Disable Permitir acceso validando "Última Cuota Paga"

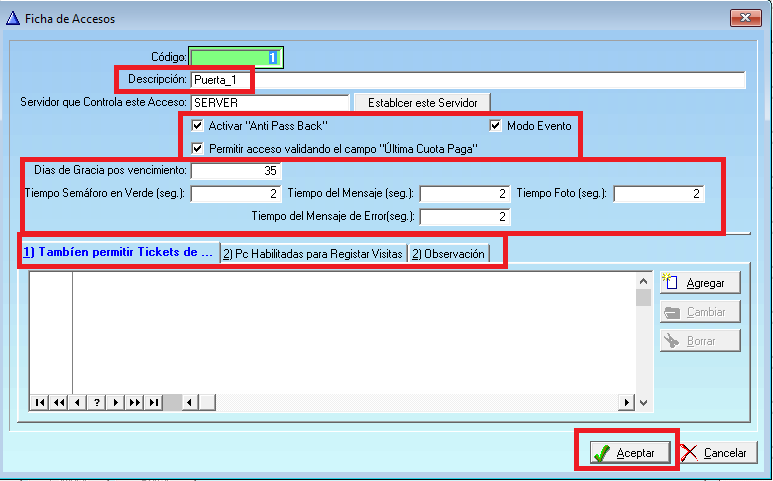(x=198, y=148)
